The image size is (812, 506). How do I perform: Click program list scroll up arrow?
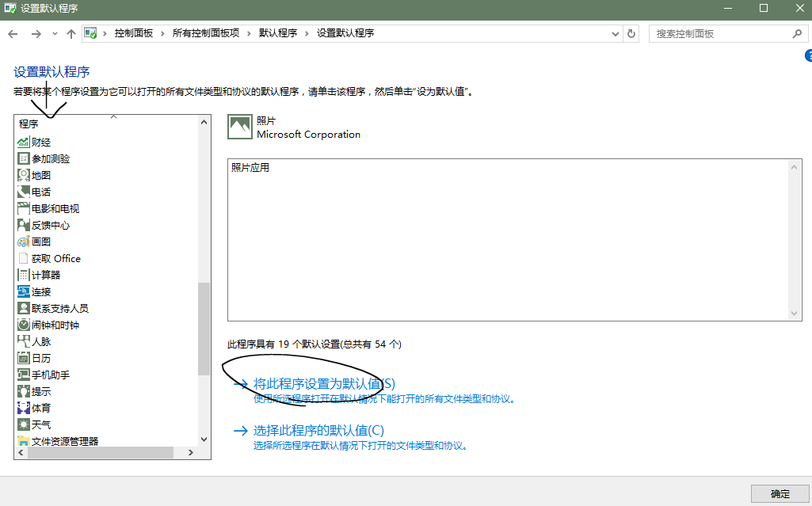pos(204,122)
